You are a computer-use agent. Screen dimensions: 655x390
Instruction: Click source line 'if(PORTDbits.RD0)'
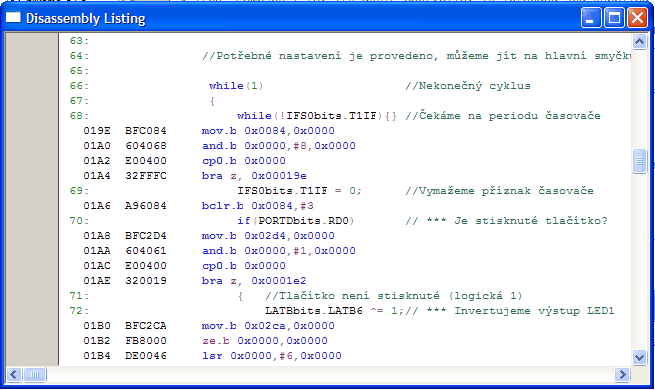296,221
